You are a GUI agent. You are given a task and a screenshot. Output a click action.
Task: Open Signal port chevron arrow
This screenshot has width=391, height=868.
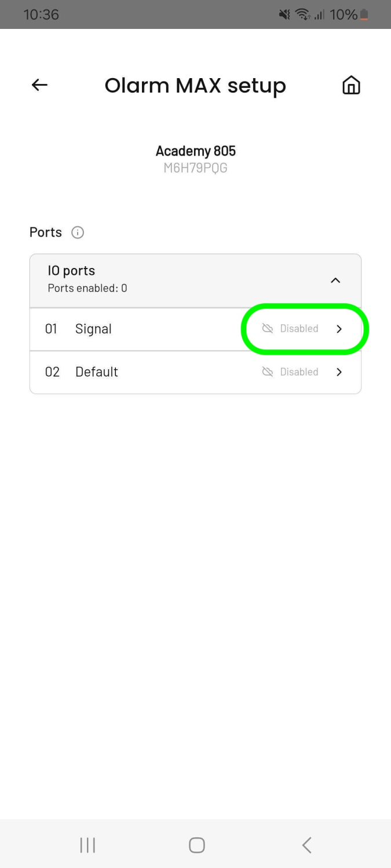tap(339, 329)
